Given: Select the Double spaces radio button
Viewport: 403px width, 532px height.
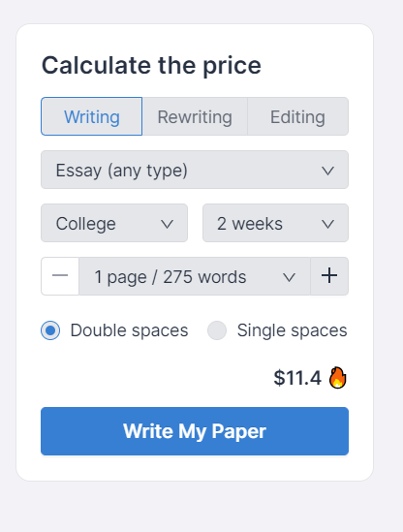Looking at the screenshot, I should coord(50,330).
